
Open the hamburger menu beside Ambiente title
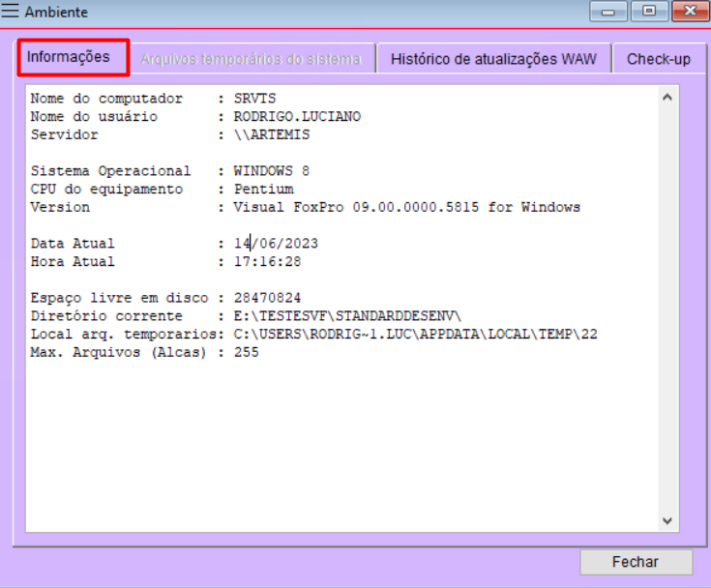(x=12, y=13)
